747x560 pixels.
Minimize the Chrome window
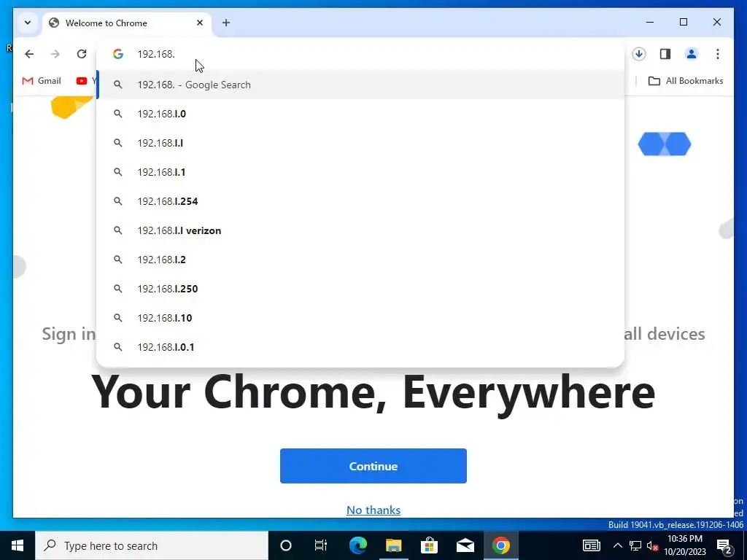click(650, 22)
